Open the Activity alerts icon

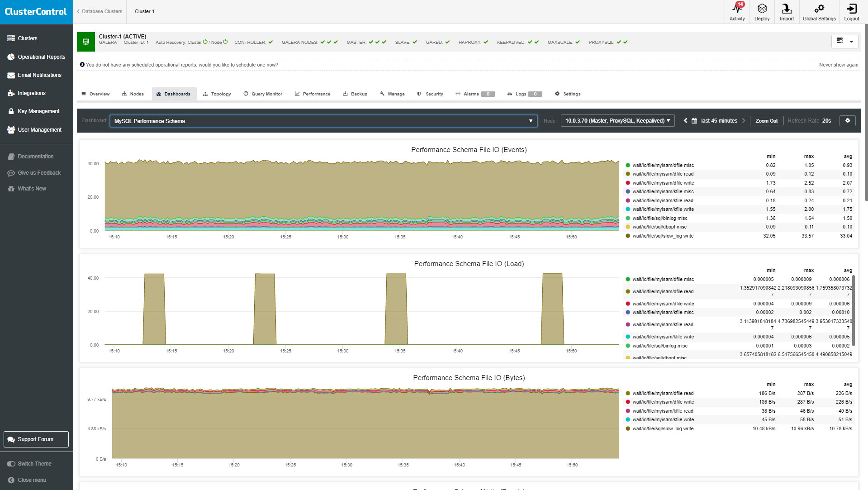(737, 12)
